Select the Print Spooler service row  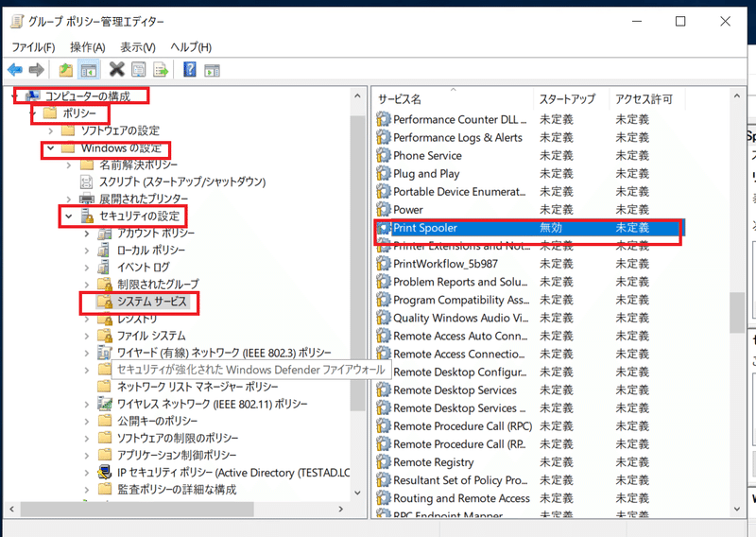click(529, 228)
